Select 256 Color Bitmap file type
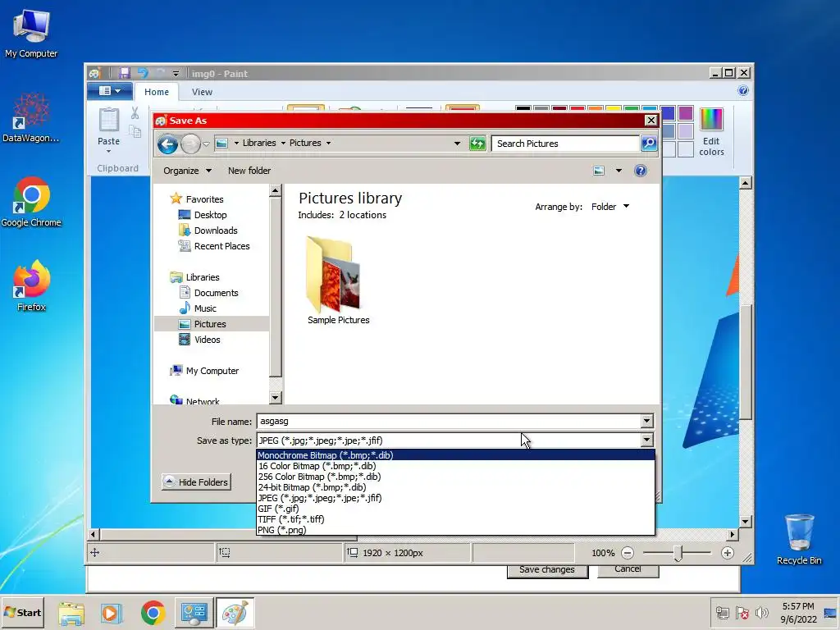 click(x=455, y=477)
